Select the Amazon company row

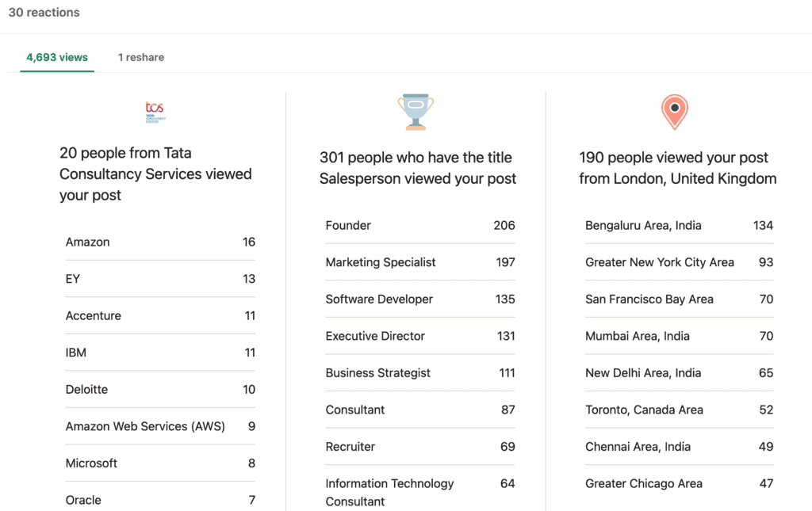click(x=160, y=242)
